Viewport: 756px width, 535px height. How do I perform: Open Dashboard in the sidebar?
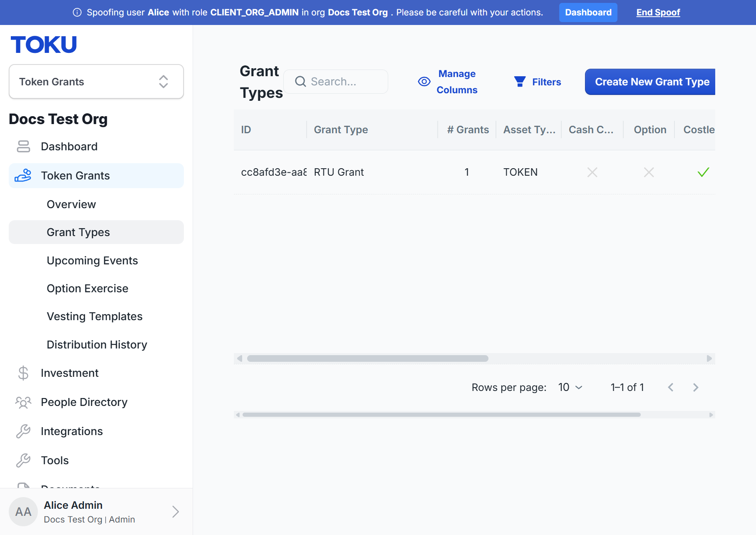96,147
